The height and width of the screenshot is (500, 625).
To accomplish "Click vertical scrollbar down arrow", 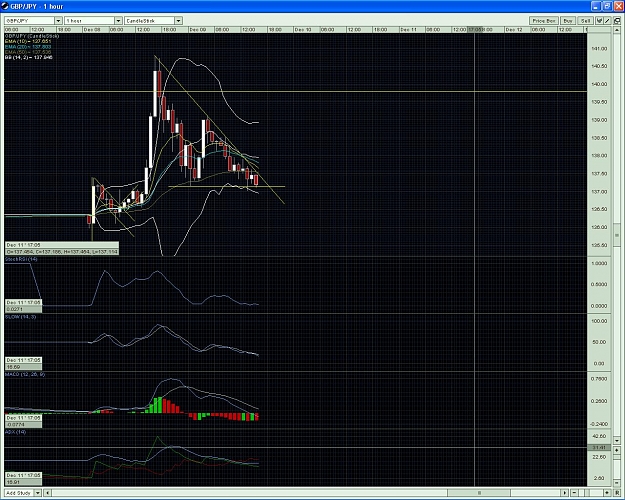I will [x=617, y=441].
